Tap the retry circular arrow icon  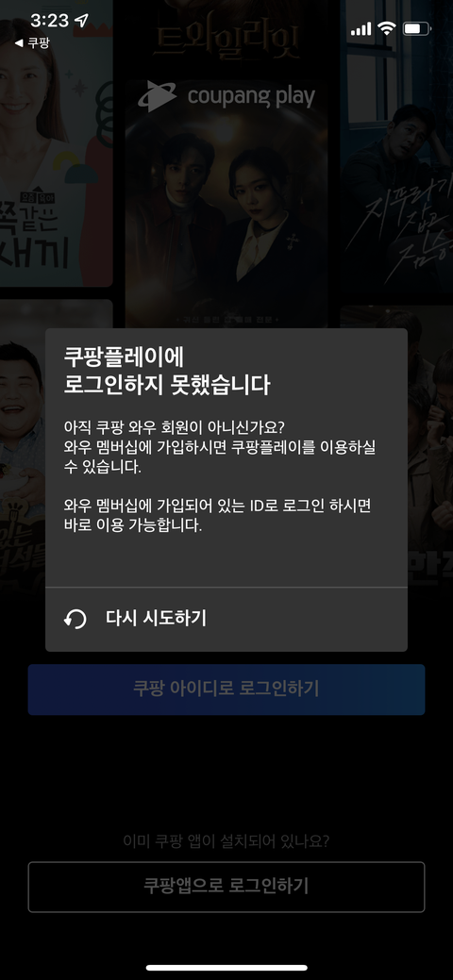click(x=75, y=620)
